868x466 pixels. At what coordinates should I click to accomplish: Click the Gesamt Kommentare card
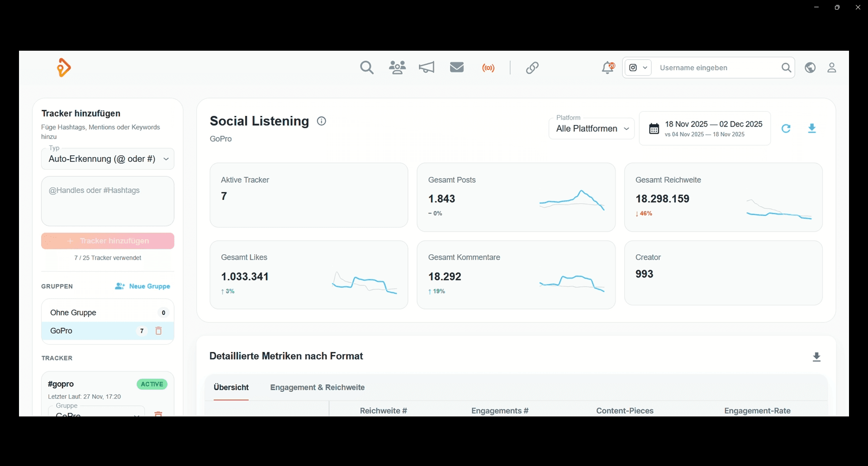tap(516, 275)
